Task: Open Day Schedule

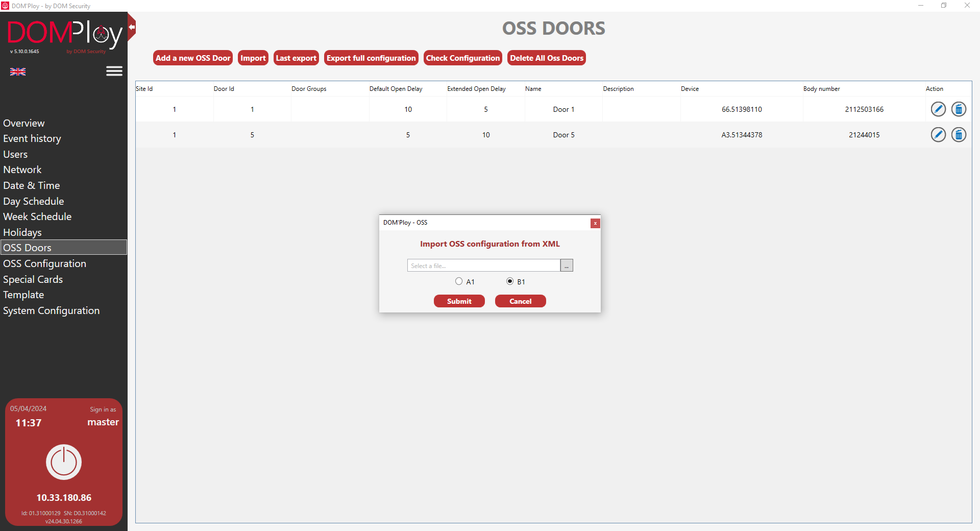Action: [x=34, y=201]
